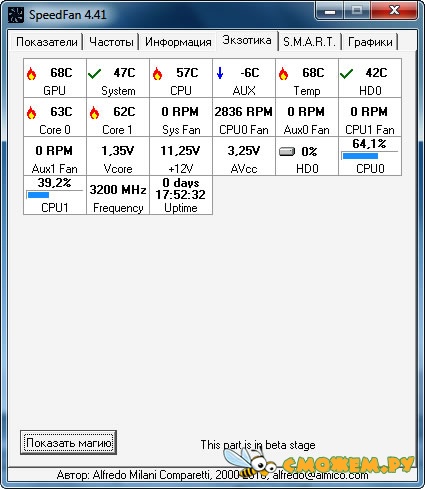Click the -6C AUX temperature value

[250, 73]
